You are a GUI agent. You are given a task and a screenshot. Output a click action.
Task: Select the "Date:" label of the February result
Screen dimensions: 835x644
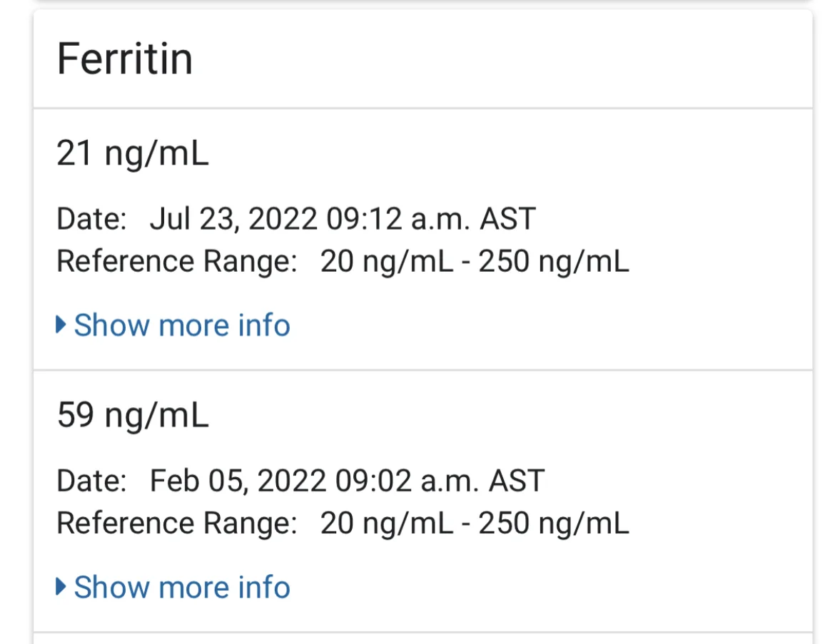click(x=91, y=481)
